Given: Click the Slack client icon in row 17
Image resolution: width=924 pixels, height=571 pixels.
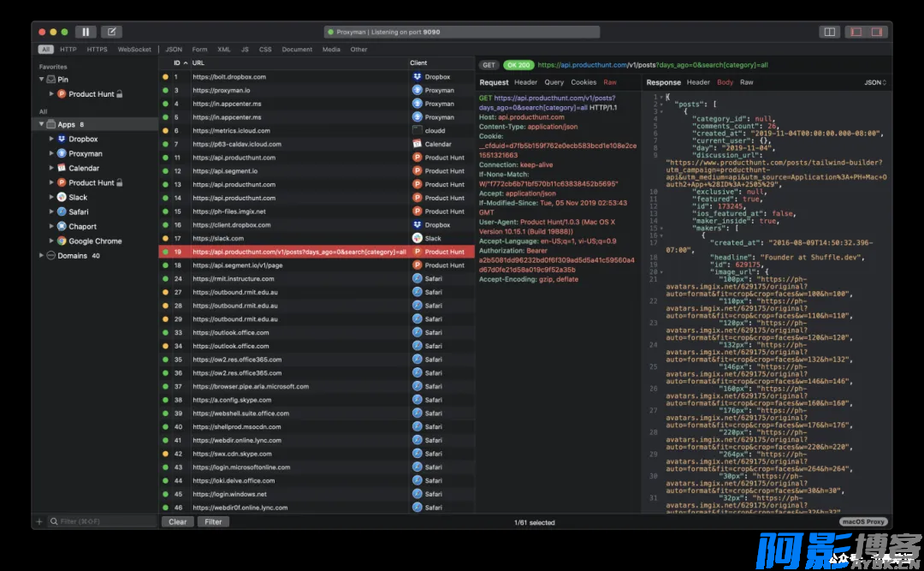Looking at the screenshot, I should point(418,238).
